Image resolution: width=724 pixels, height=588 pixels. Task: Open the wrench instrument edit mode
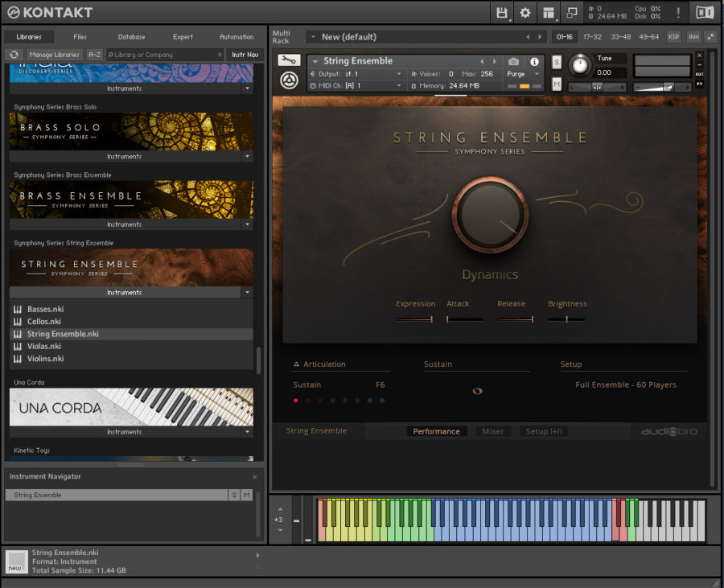tap(289, 60)
